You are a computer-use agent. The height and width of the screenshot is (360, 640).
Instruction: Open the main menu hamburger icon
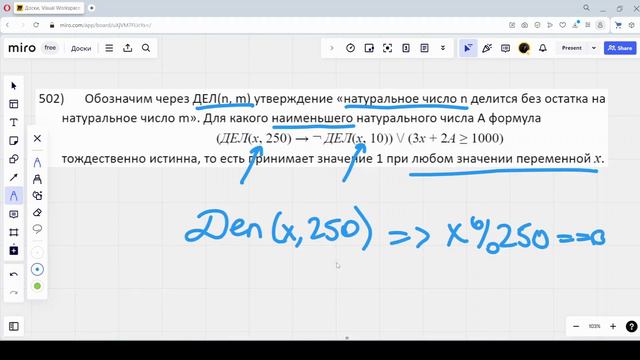click(109, 48)
